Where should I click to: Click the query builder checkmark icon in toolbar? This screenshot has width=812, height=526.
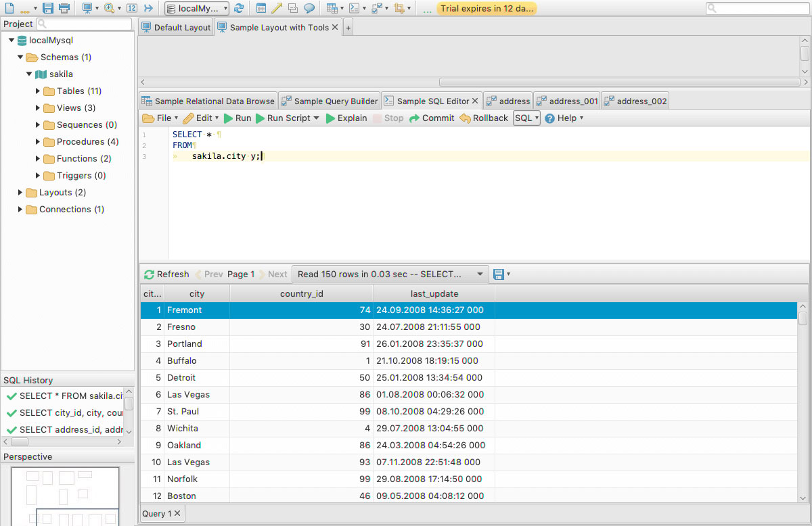coord(377,8)
